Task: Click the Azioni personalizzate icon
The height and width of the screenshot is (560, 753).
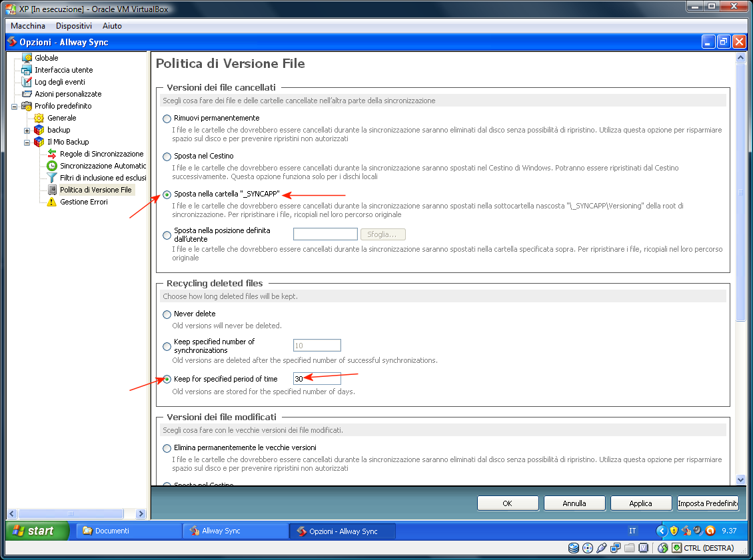Action: click(27, 94)
